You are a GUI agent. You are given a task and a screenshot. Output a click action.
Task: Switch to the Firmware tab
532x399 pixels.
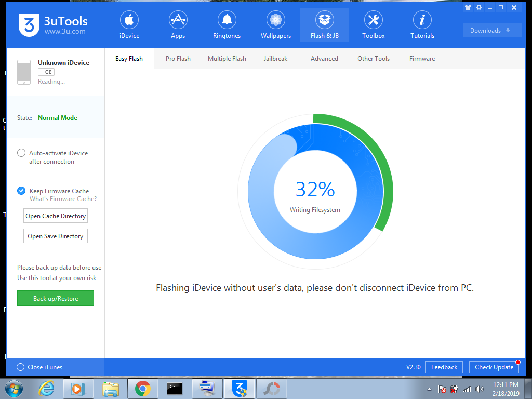(x=422, y=59)
